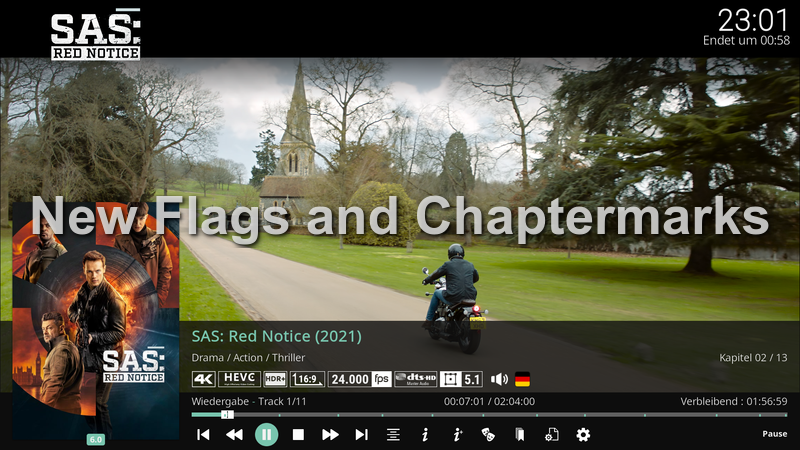The image size is (800, 450).
Task: Click the HDR+ flag badge
Action: click(x=276, y=379)
